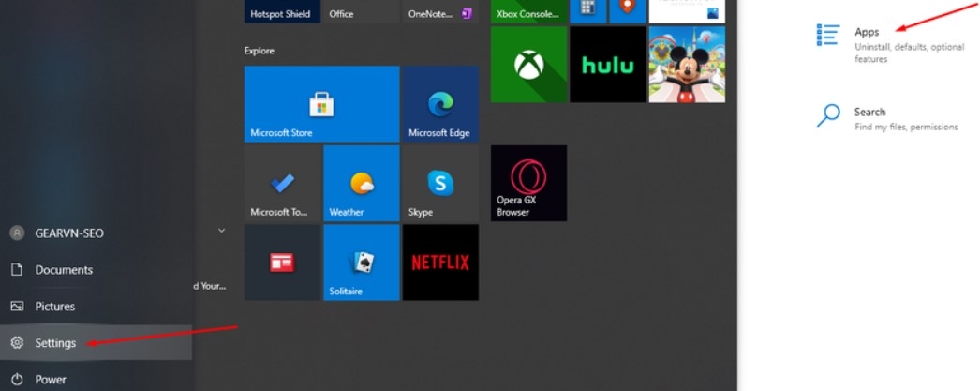Click the Power icon in Start menu
Image resolution: width=980 pixels, height=391 pixels.
17,379
